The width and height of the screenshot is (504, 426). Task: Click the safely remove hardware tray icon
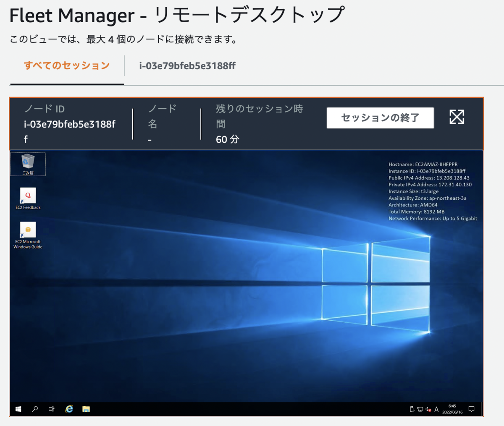click(x=412, y=409)
